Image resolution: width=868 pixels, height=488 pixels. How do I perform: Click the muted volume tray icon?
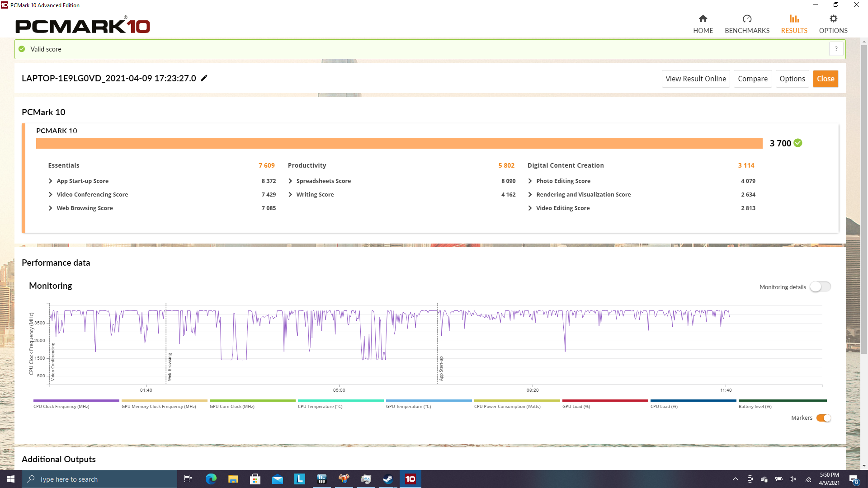click(793, 479)
